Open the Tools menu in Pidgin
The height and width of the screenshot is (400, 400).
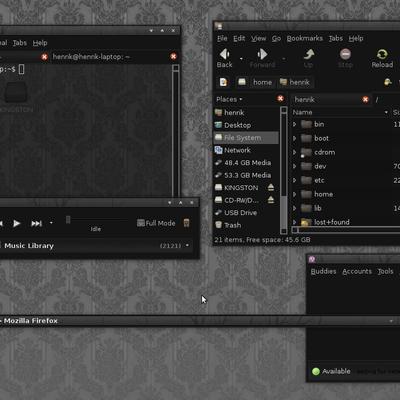click(x=385, y=271)
